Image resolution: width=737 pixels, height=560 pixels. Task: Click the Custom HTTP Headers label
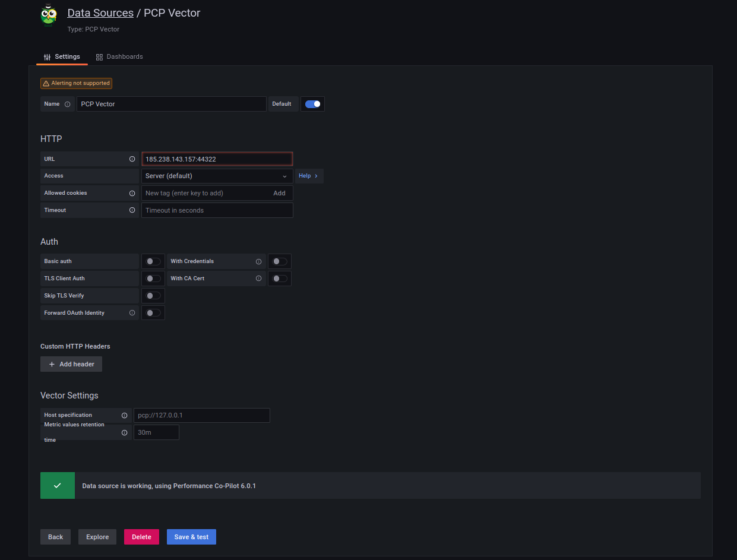[75, 346]
